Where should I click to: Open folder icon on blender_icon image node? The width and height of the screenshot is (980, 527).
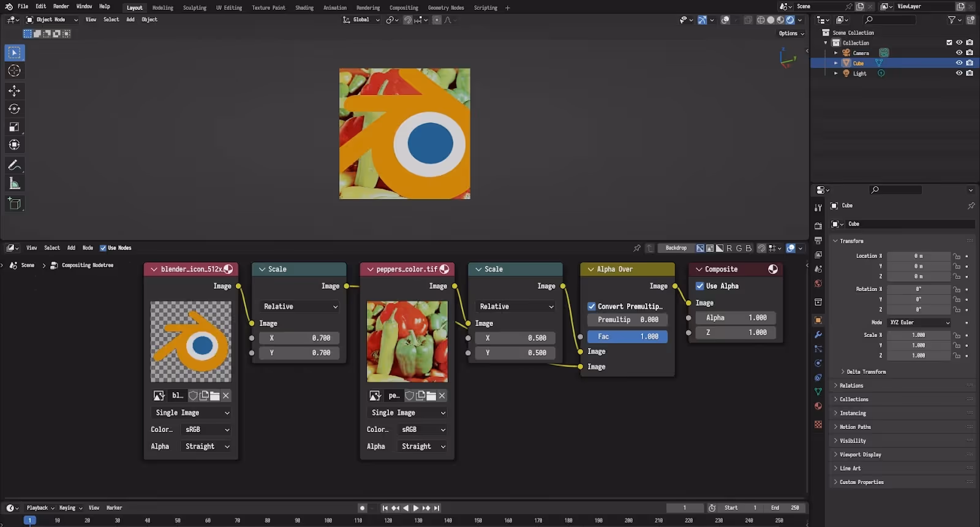click(215, 396)
